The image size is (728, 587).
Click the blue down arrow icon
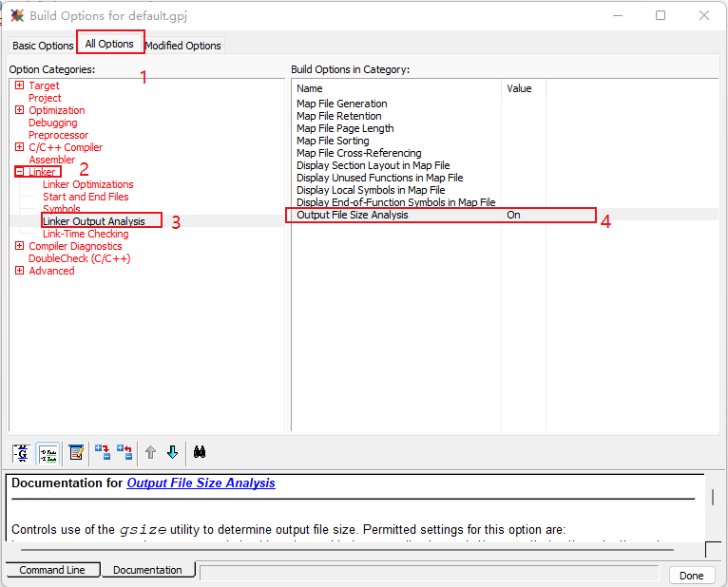pyautogui.click(x=172, y=453)
